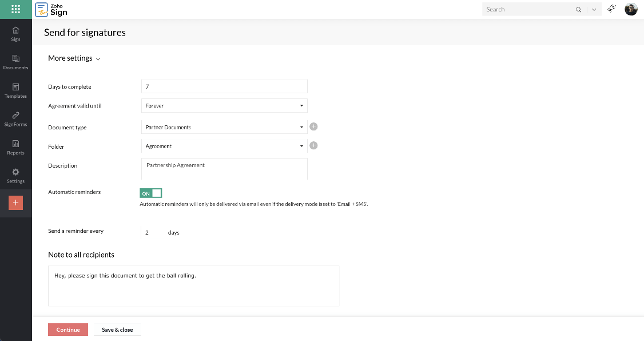
Task: Open your profile avatar menu
Action: (x=631, y=9)
